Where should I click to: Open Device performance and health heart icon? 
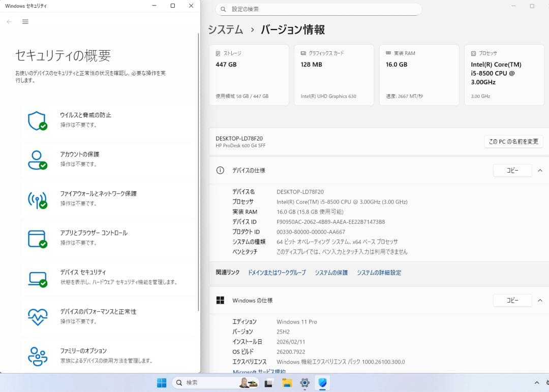click(x=38, y=317)
